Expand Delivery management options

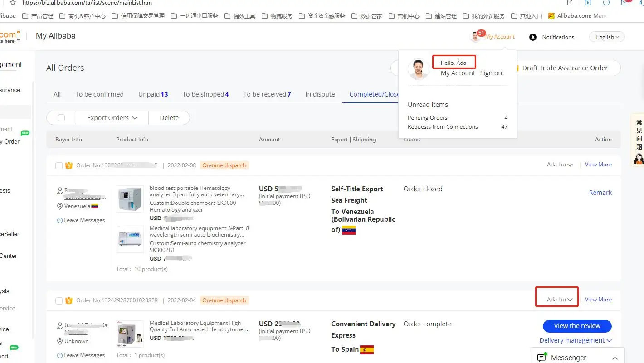[x=576, y=340]
